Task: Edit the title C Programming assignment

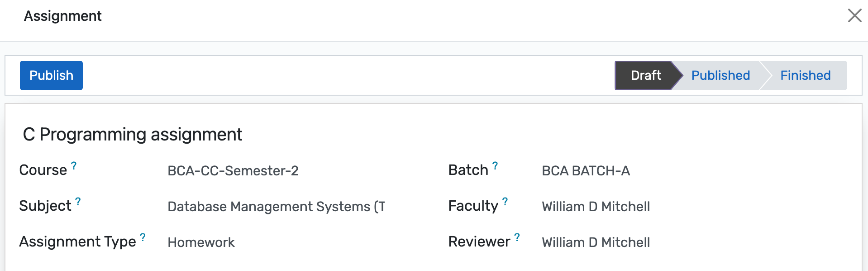Action: (132, 135)
